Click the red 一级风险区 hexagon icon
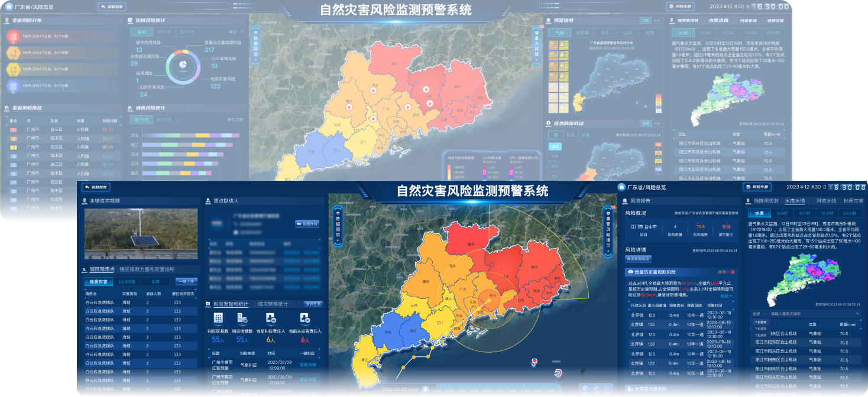This screenshot has width=868, height=397. [x=14, y=38]
